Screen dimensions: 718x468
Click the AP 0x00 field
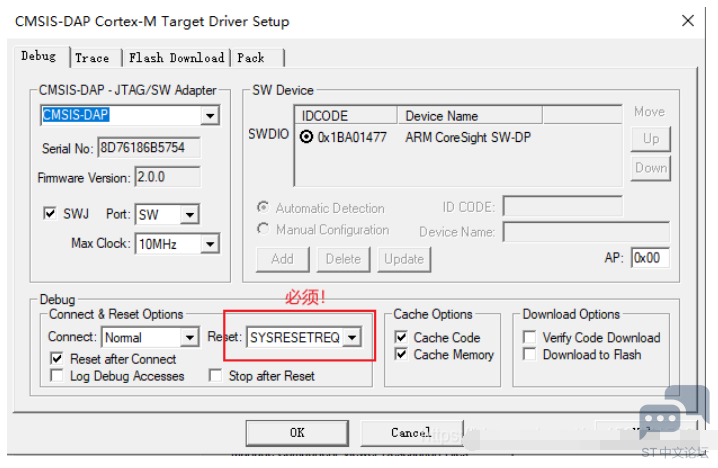[650, 257]
